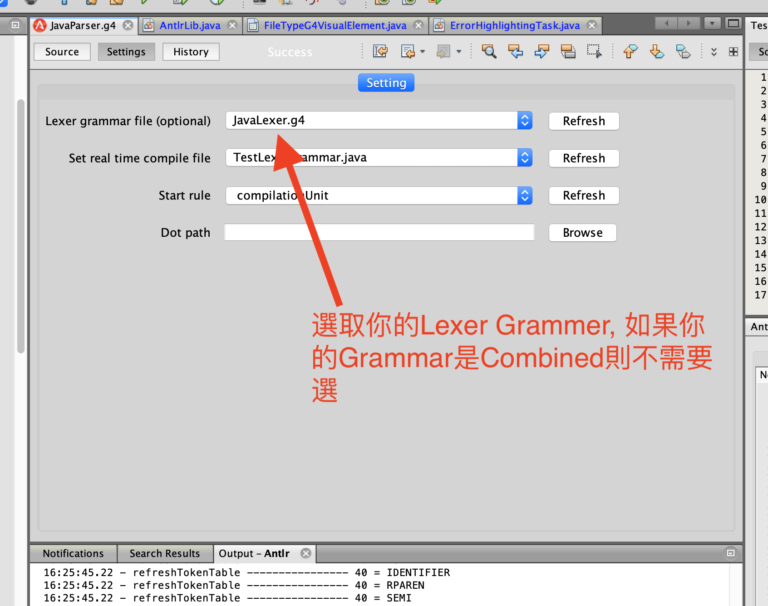The width and height of the screenshot is (768, 606).
Task: Click Refresh beside Lexer grammar file
Action: pyautogui.click(x=584, y=121)
